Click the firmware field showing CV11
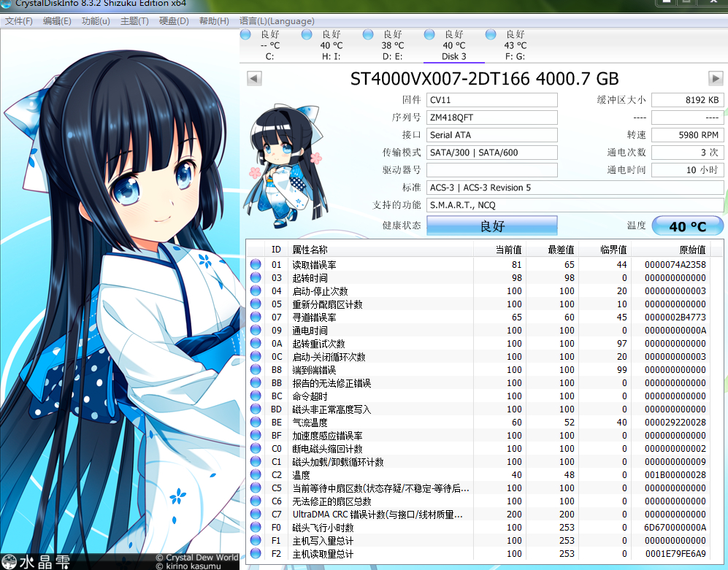 tap(492, 100)
